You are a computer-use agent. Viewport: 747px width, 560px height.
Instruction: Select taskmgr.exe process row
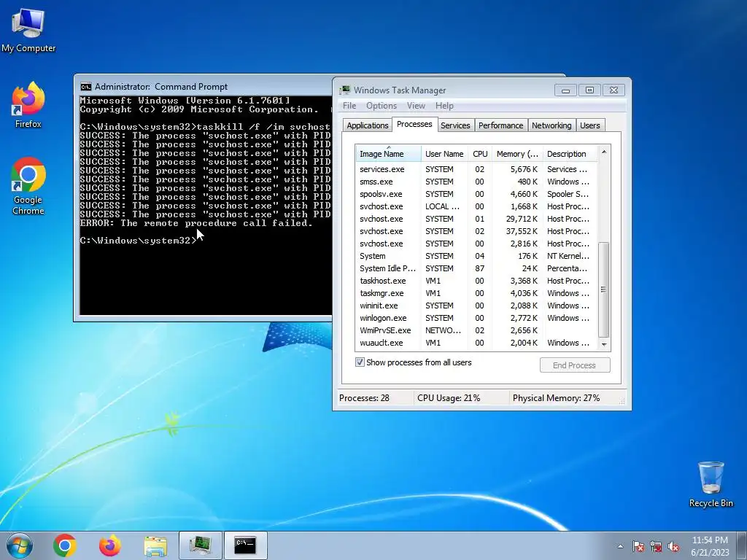click(x=476, y=293)
